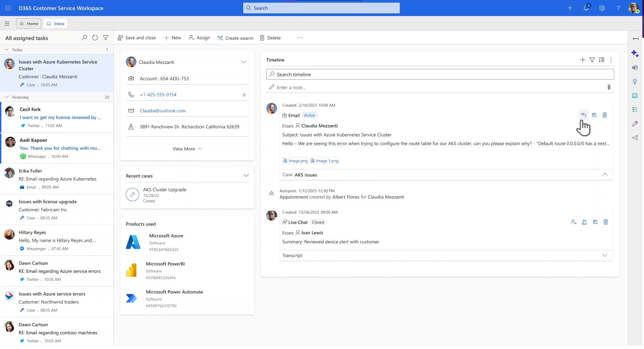This screenshot has width=644, height=349.
Task: Open Image.png attachment
Action: [295, 161]
